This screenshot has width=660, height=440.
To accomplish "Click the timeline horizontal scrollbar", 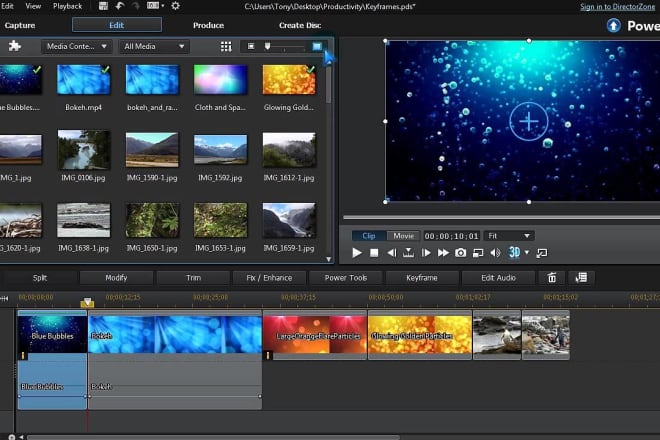I will tap(213, 437).
